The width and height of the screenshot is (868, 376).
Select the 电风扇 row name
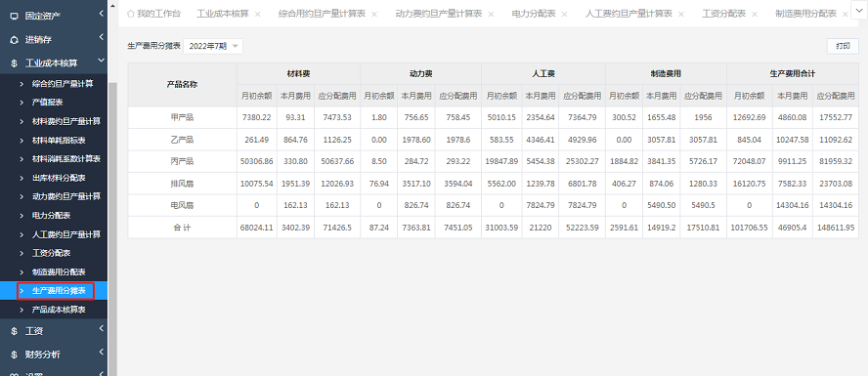click(183, 205)
